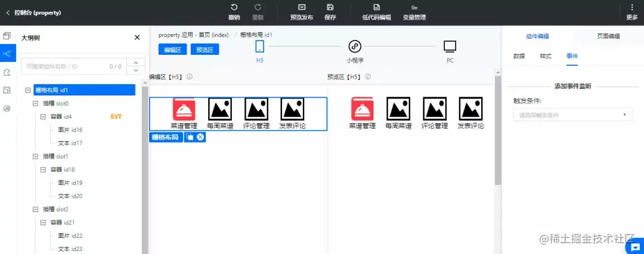This screenshot has height=254, width=644.
Task: Click the outline tree vertical scrollbar
Action: pyautogui.click(x=144, y=169)
